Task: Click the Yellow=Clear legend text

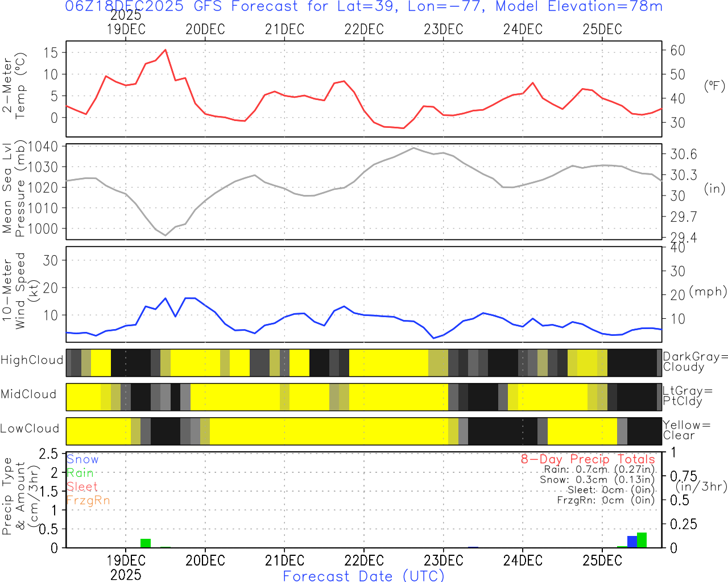Action: pyautogui.click(x=685, y=430)
